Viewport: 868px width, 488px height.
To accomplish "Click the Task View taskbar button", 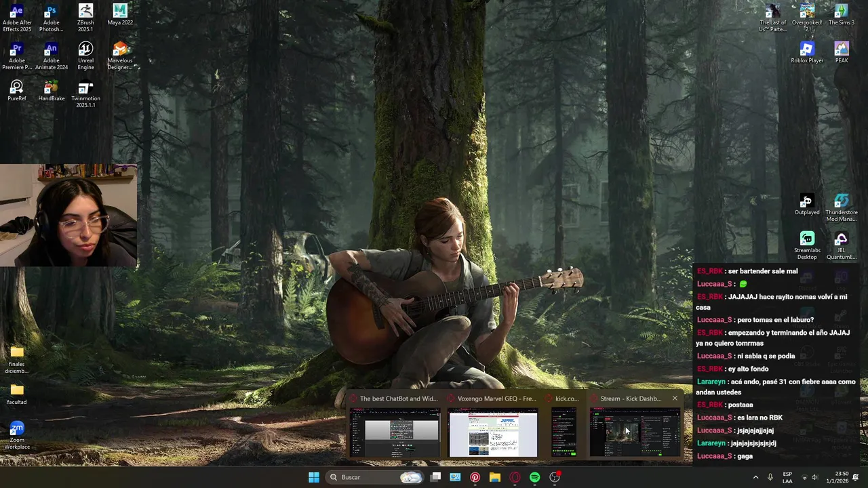I will (435, 477).
